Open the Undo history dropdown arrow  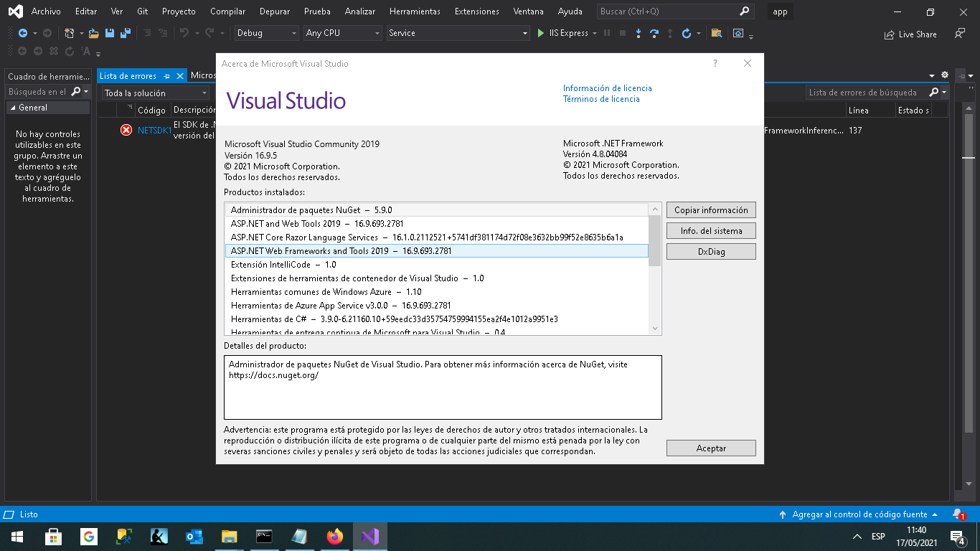pyautogui.click(x=196, y=33)
